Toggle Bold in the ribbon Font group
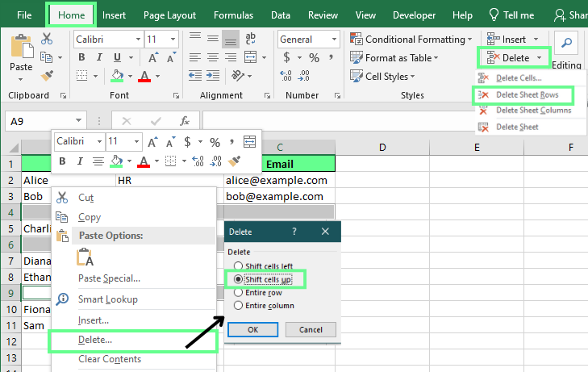This screenshot has width=588, height=372. click(81, 57)
